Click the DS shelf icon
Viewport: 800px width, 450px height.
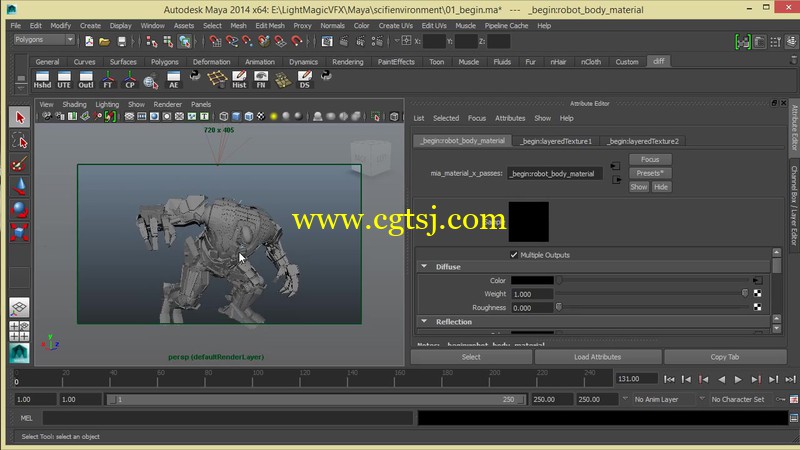coord(305,80)
